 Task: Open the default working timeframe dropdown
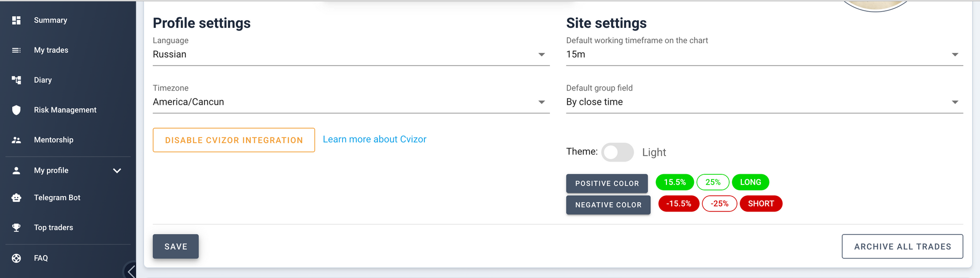point(764,54)
